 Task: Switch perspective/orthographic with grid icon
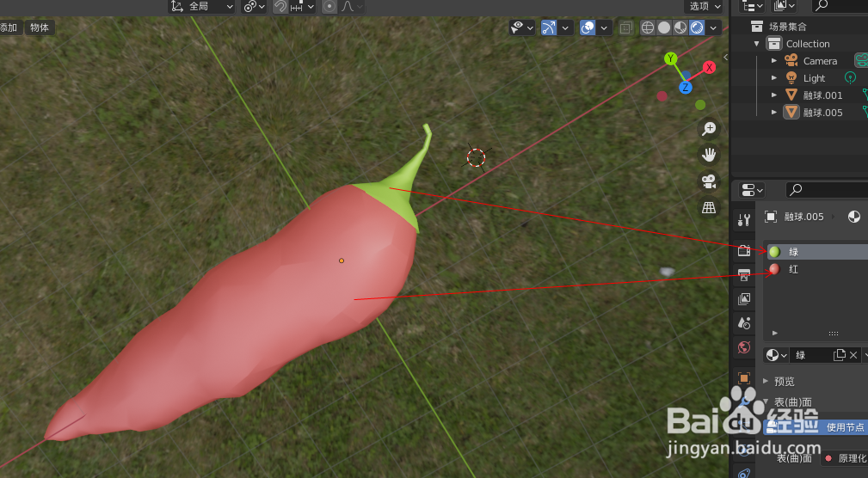(x=709, y=208)
